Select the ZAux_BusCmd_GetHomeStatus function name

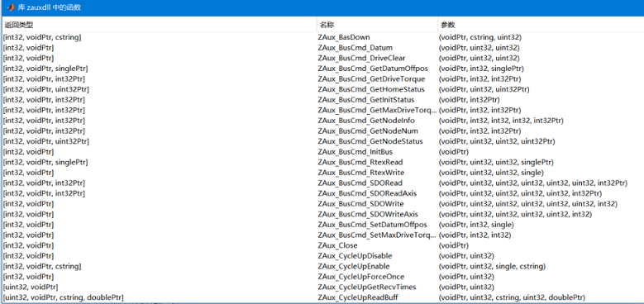point(371,89)
